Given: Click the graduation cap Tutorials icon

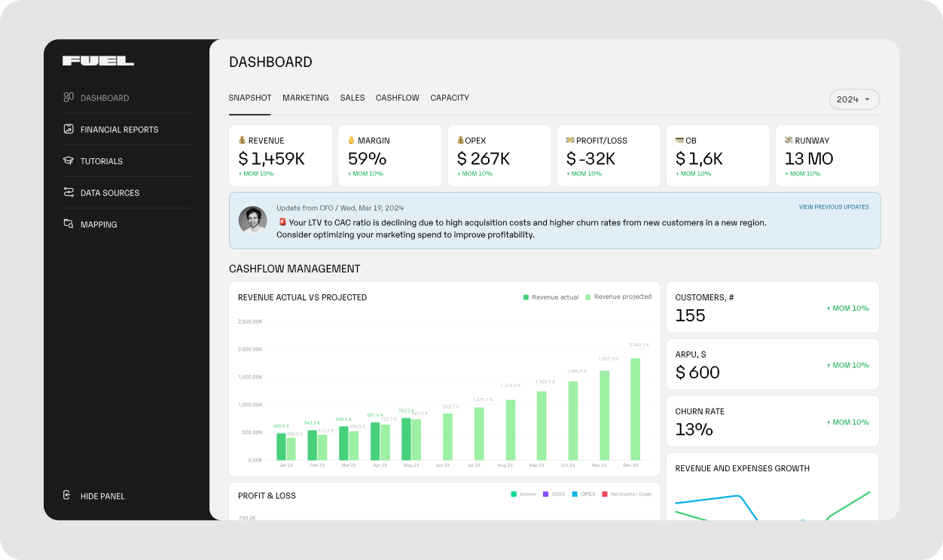Looking at the screenshot, I should coord(67,160).
